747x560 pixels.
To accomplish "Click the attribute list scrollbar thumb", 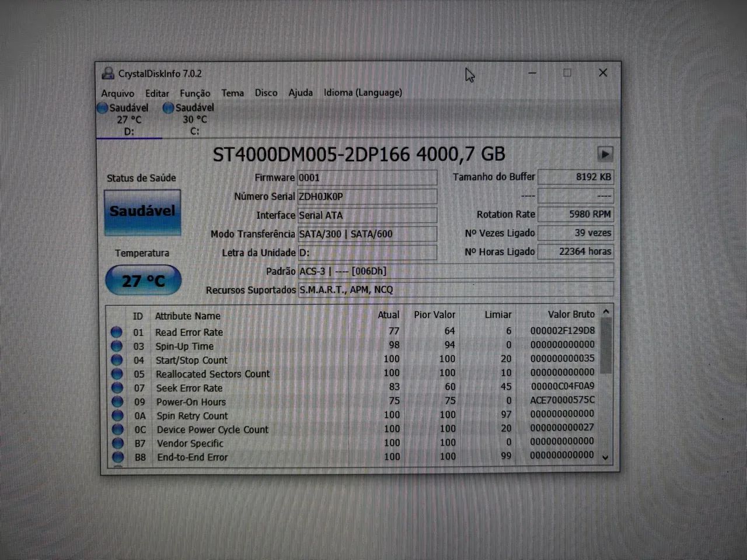I will [606, 346].
